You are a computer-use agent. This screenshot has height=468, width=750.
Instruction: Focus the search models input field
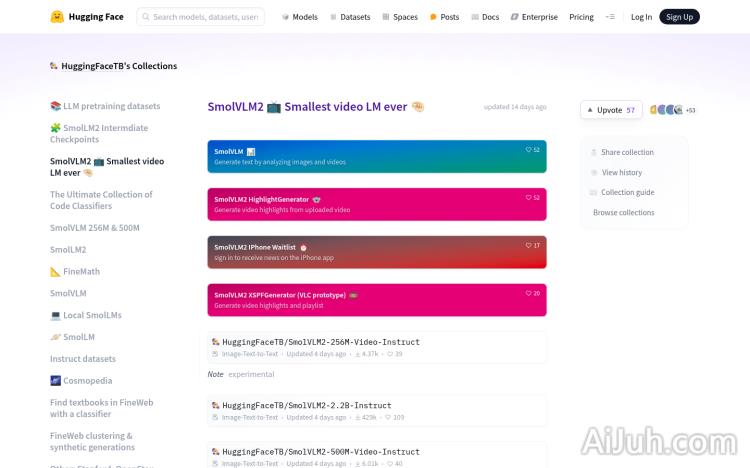(205, 17)
